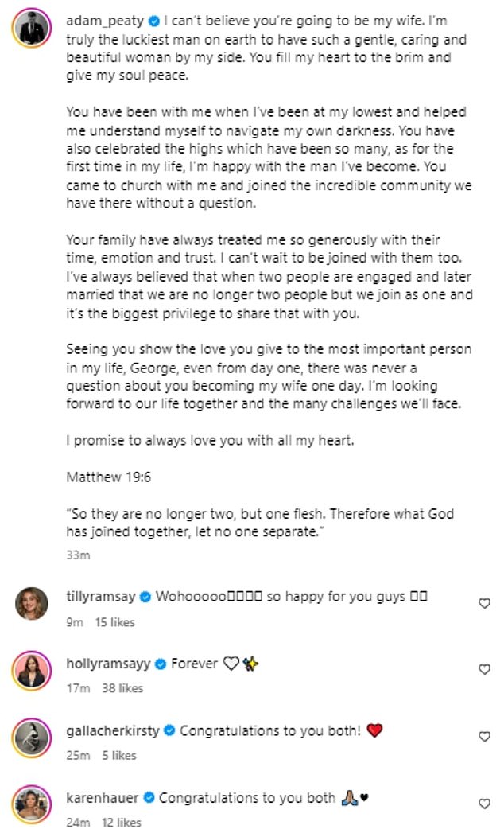Show the 15 likes on tillyramsay's comment

click(114, 622)
